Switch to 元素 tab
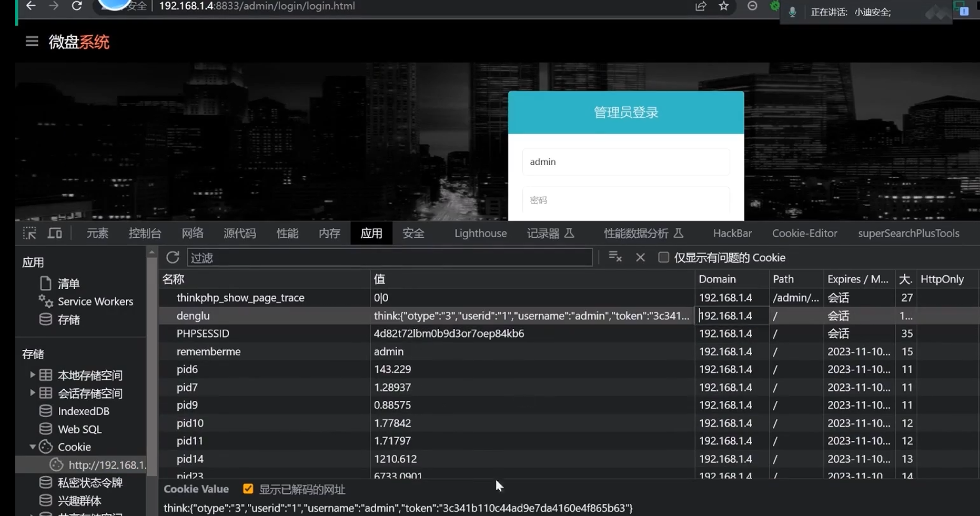Image resolution: width=980 pixels, height=516 pixels. [x=97, y=233]
